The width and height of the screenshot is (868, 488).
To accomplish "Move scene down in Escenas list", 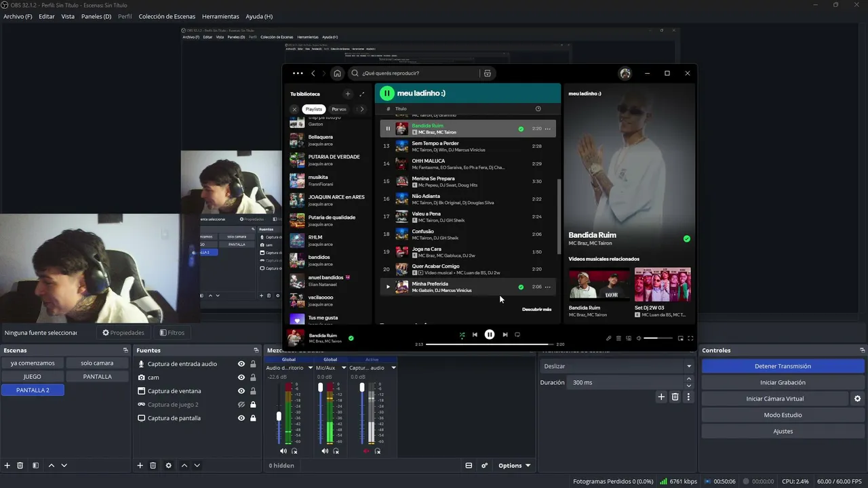I will [x=64, y=466].
